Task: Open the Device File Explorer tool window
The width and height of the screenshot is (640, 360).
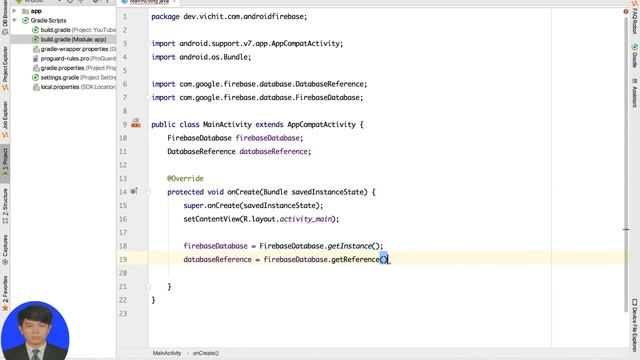Action: 635,327
